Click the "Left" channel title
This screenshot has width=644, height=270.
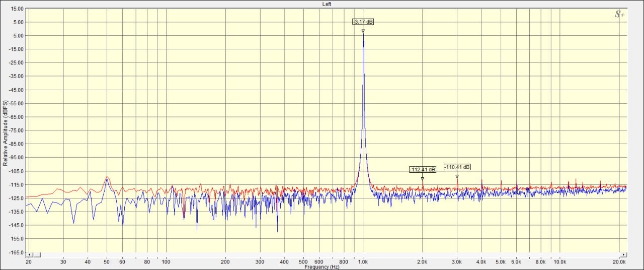pos(327,4)
